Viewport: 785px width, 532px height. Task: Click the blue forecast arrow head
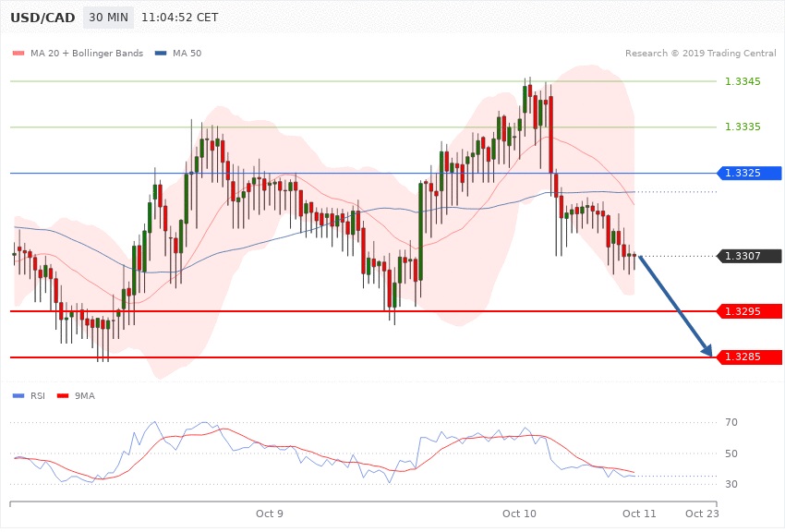tap(707, 350)
